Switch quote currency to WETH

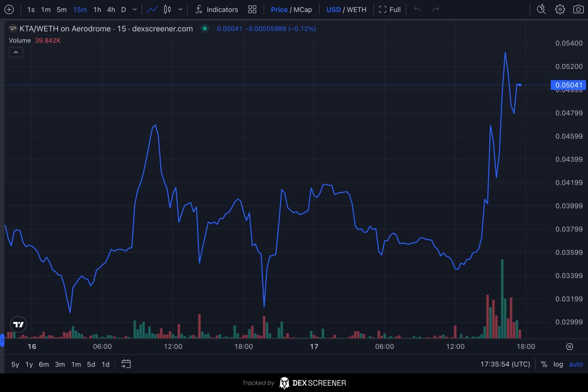coord(356,9)
